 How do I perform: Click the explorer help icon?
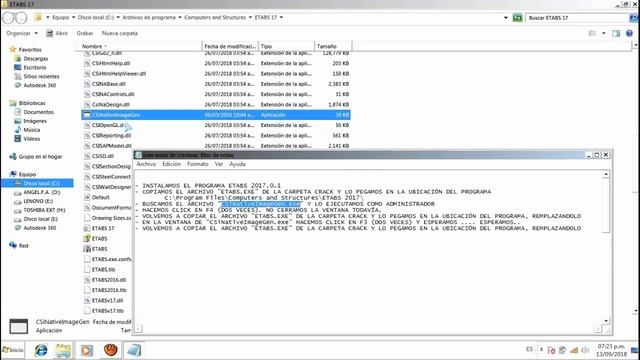click(629, 33)
